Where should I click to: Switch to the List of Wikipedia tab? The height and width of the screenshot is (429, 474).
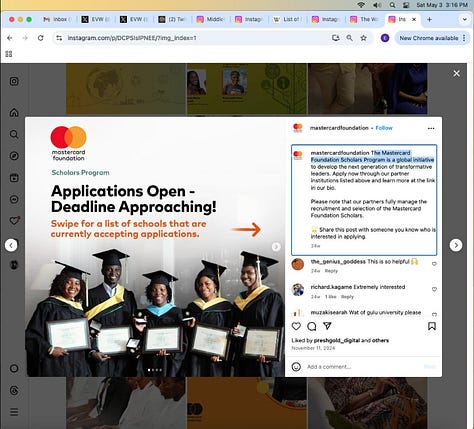coord(287,19)
